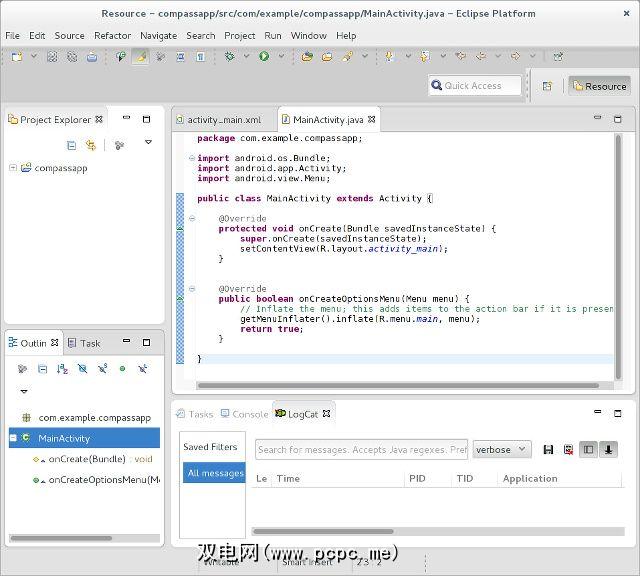Click Sort alphabetically icon in Outline
This screenshot has width=640, height=576.
[62, 369]
